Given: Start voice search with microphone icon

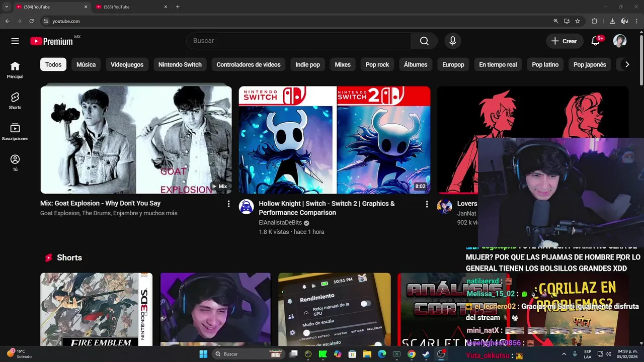Looking at the screenshot, I should [x=453, y=41].
